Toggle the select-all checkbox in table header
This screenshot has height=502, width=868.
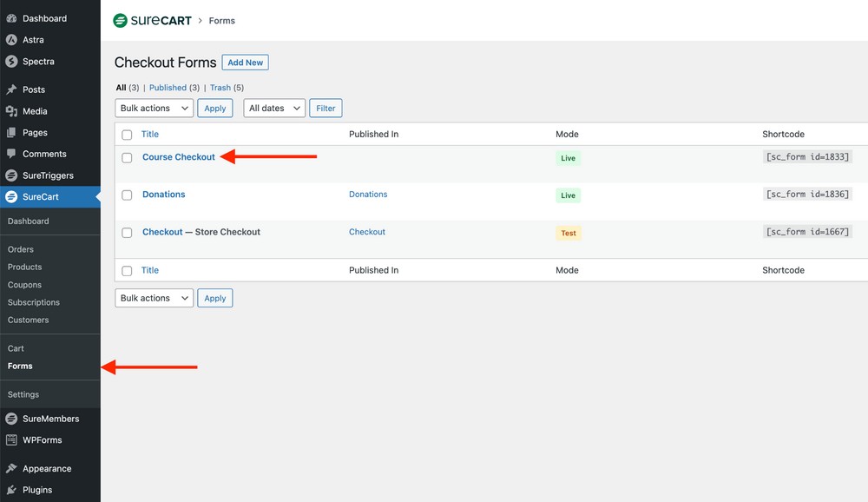127,135
